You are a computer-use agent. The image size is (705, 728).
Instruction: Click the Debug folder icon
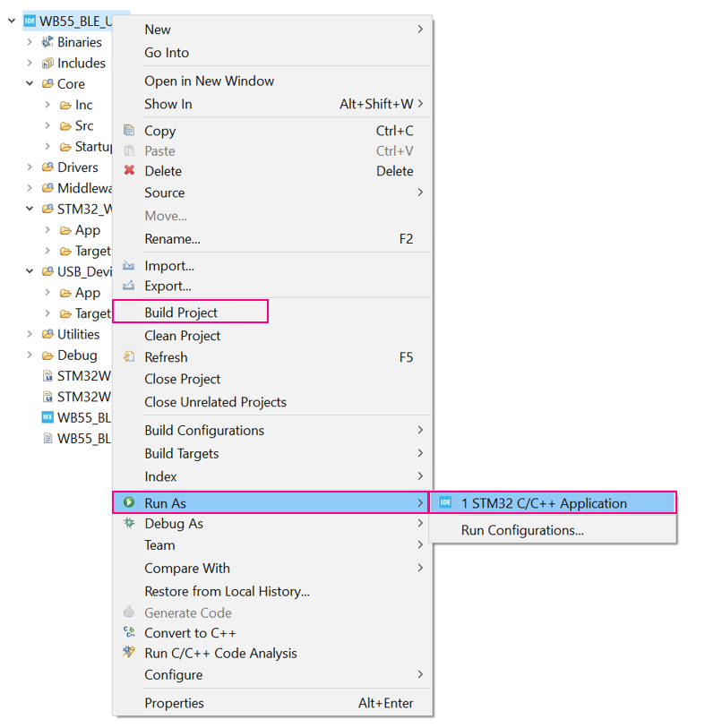pos(47,355)
